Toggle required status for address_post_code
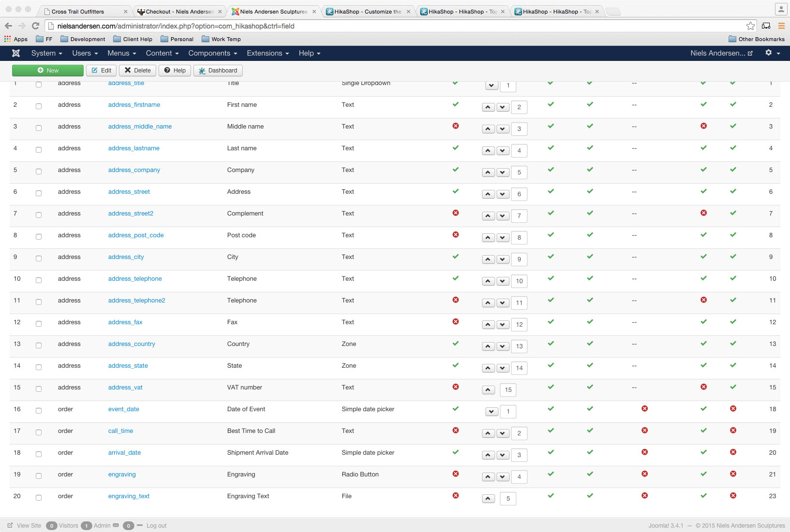Image resolution: width=790 pixels, height=532 pixels. tap(455, 235)
